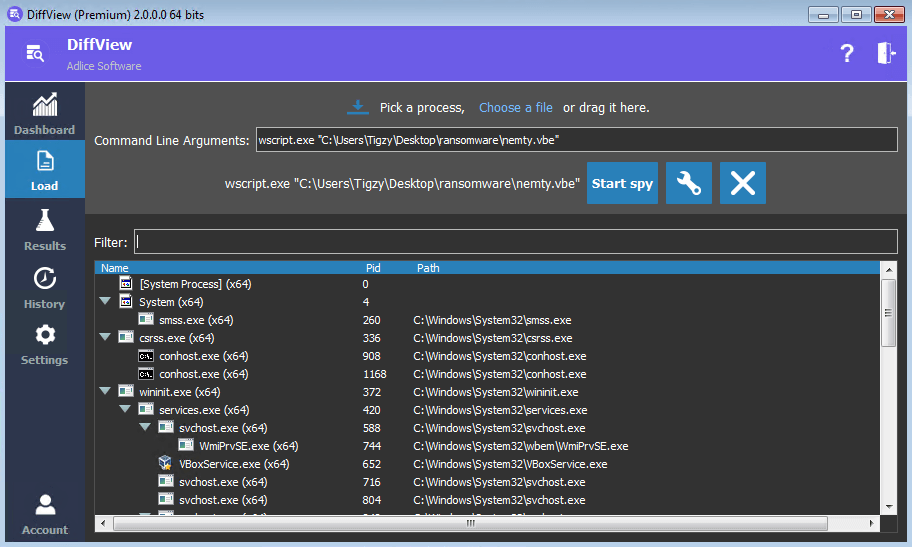Image resolution: width=912 pixels, height=547 pixels.
Task: Collapse the System (x64) tree node
Action: tap(105, 302)
